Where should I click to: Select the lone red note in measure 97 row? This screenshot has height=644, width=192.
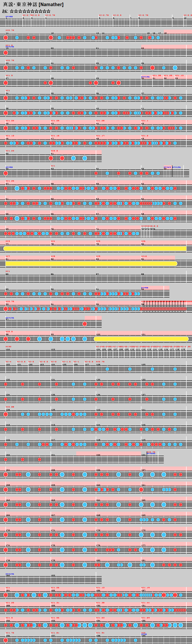click(85, 324)
